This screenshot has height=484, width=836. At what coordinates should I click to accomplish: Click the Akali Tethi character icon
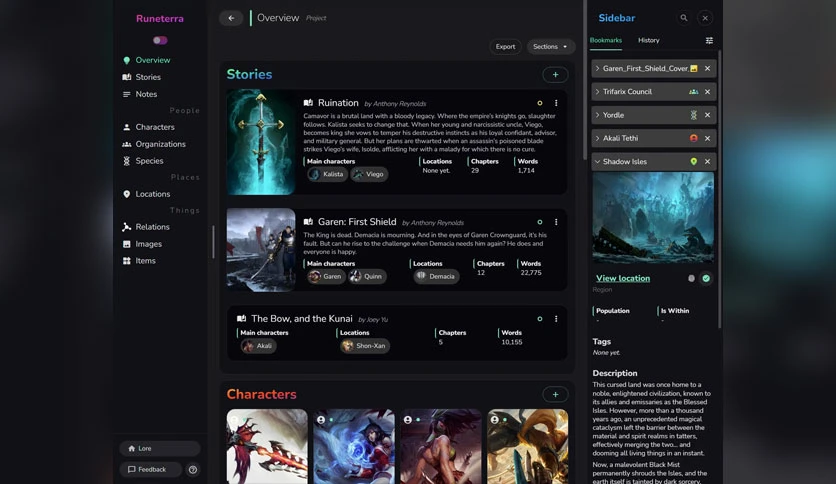coord(693,138)
